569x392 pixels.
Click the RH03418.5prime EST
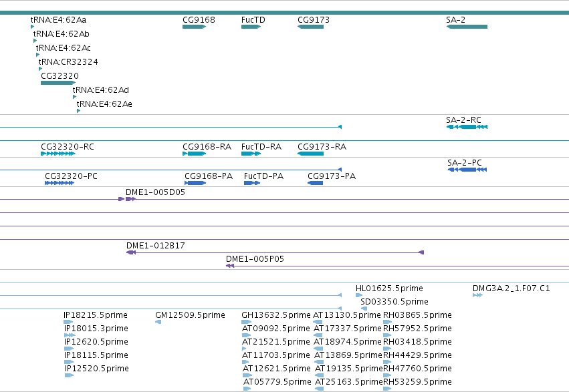pyautogui.click(x=388, y=349)
